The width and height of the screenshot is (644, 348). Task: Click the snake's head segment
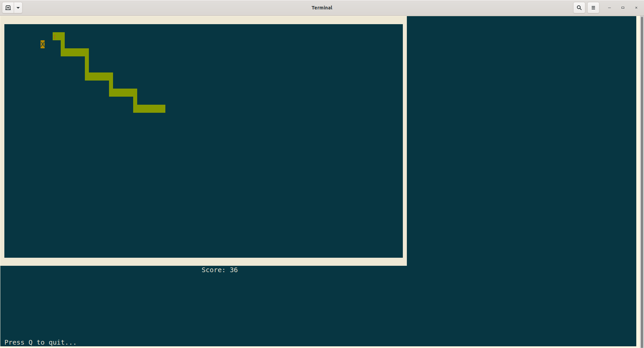(58, 36)
